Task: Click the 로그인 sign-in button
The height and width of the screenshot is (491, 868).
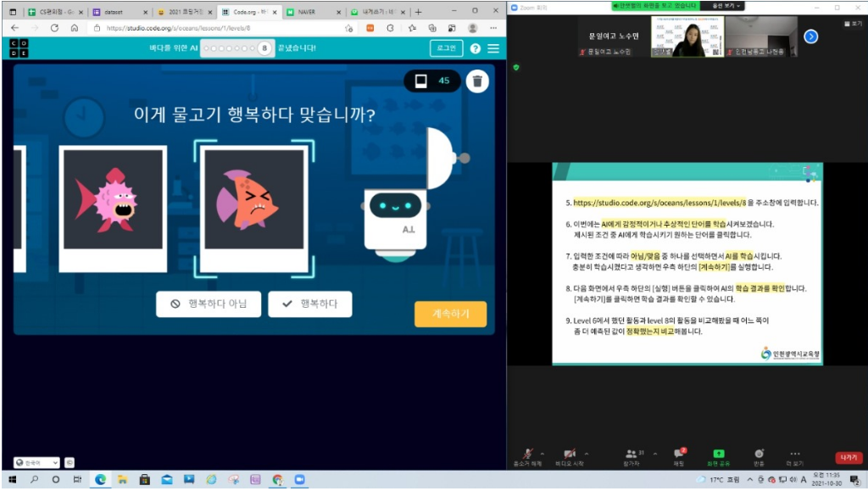Action: [446, 48]
